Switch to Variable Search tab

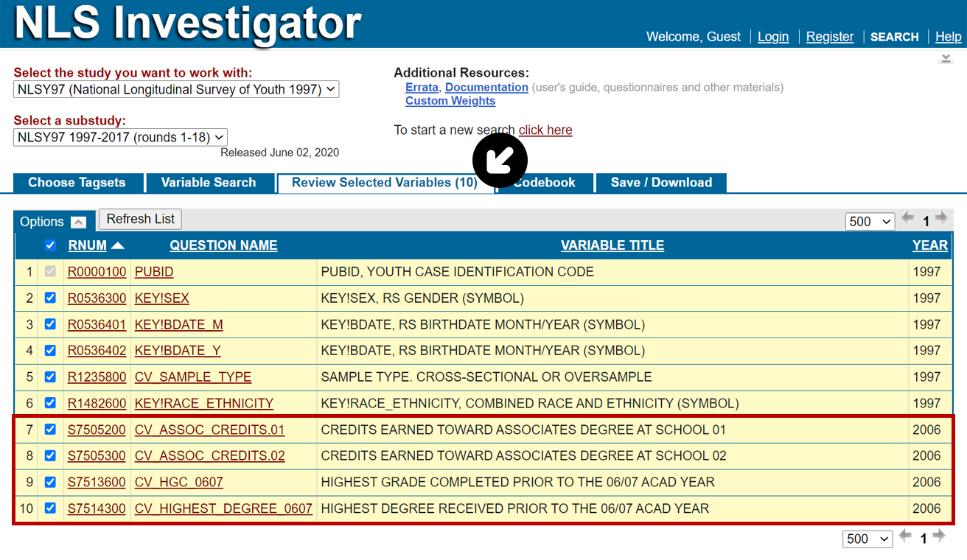pos(209,183)
